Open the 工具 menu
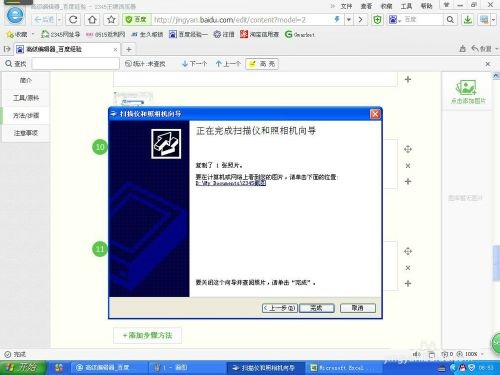500x375 pixels. [406, 6]
